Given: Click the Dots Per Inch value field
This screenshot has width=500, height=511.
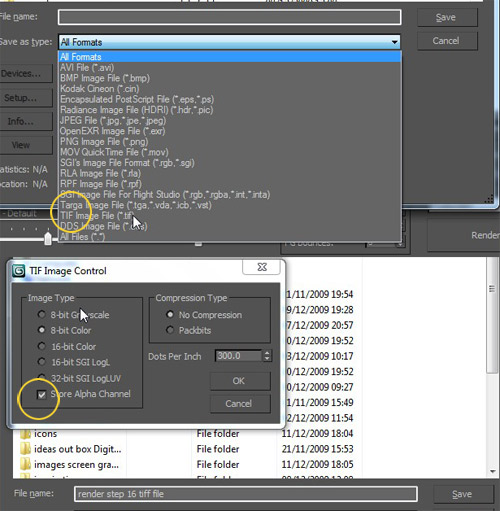Looking at the screenshot, I should click(239, 356).
